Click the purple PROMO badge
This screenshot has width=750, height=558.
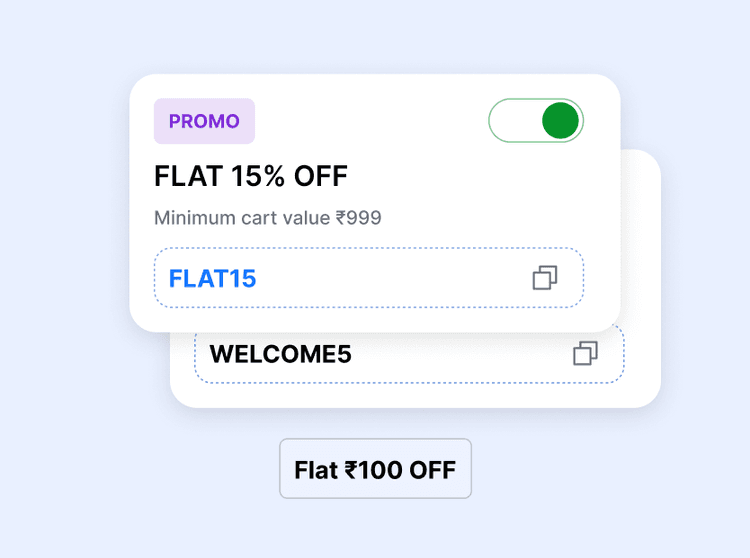[x=204, y=121]
